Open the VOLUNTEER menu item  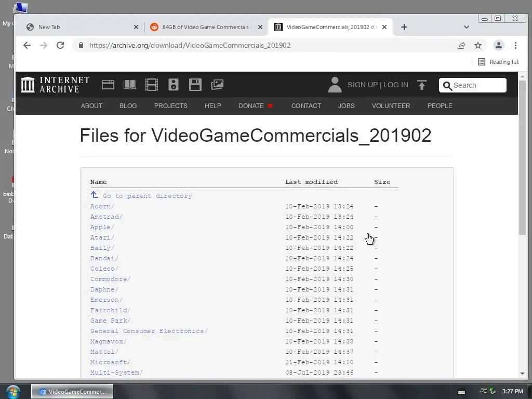coord(391,106)
